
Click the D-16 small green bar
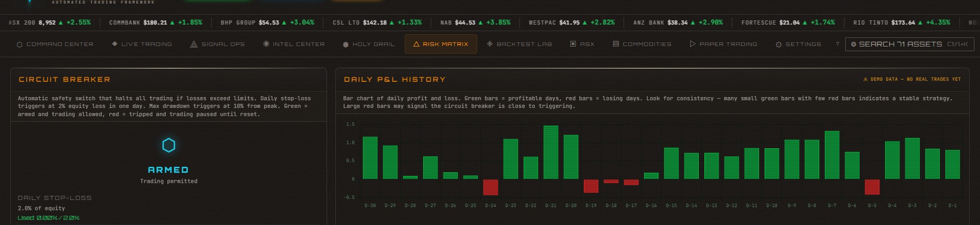(651, 176)
